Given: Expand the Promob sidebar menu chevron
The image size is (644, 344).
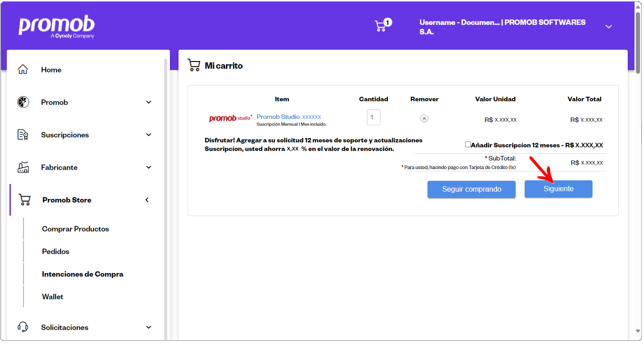Looking at the screenshot, I should coord(149,102).
